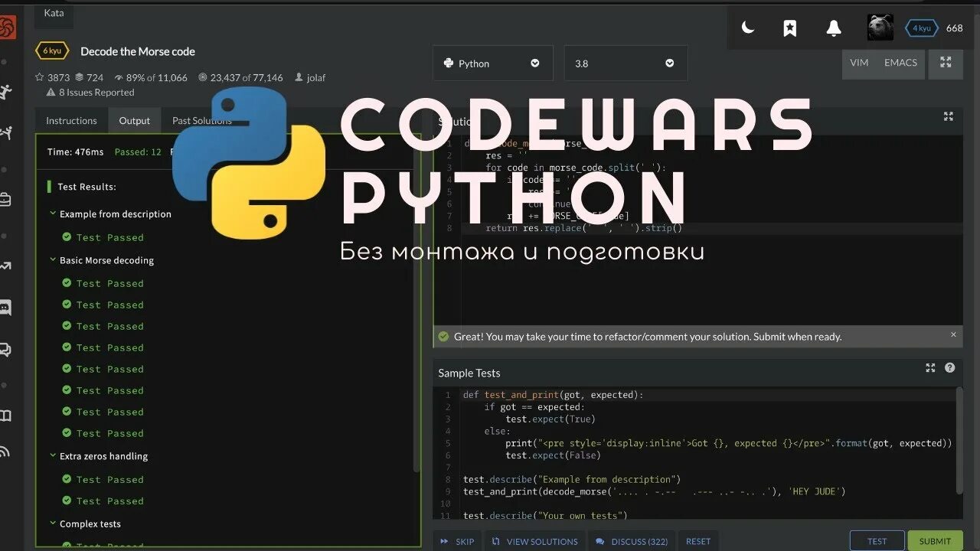Click the output panel scrollbar
Screen dimensions: 980x551
click(x=416, y=306)
